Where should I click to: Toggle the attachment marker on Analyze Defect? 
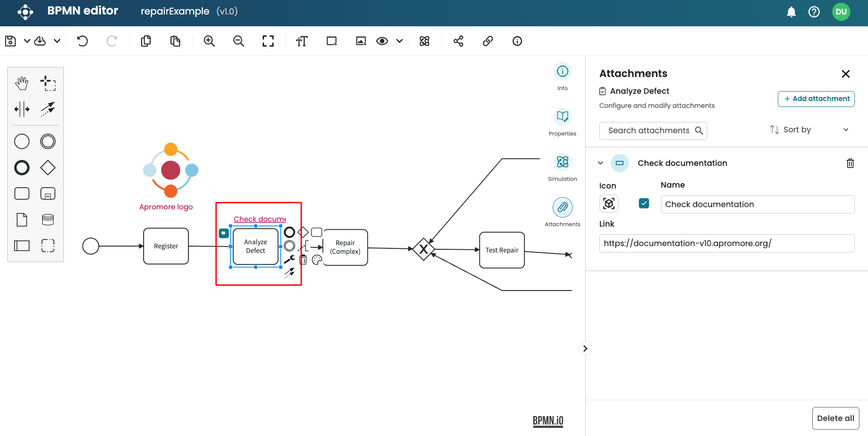[224, 233]
